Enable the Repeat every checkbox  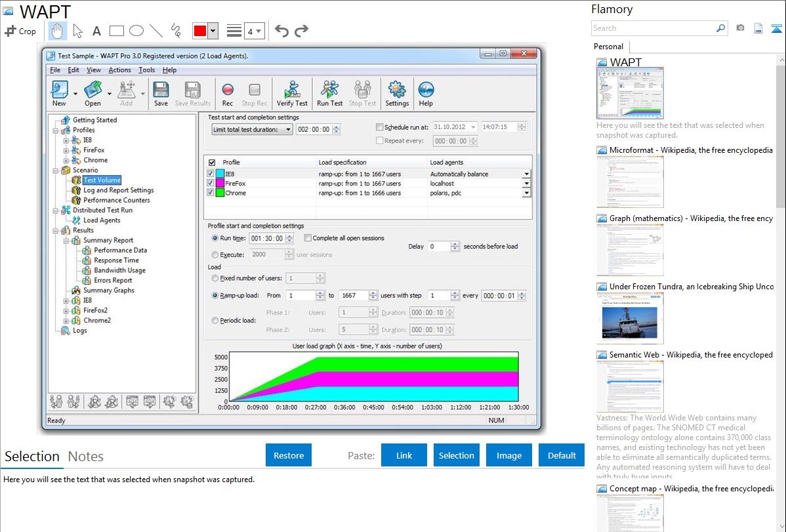(379, 141)
